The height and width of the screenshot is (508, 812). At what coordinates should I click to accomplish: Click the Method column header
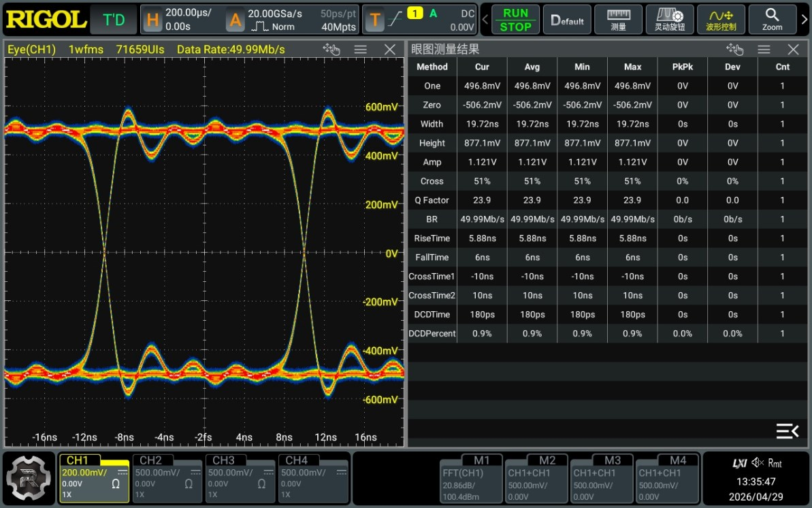(432, 67)
